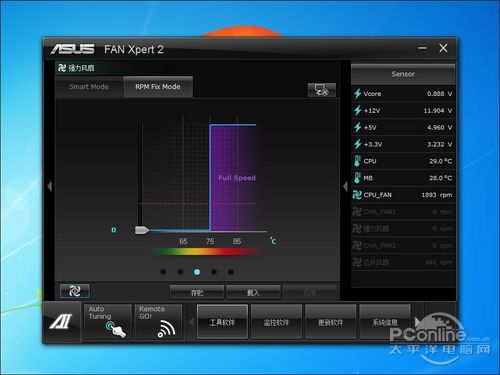
Task: Click the 75 degree axis label
Action: click(210, 241)
